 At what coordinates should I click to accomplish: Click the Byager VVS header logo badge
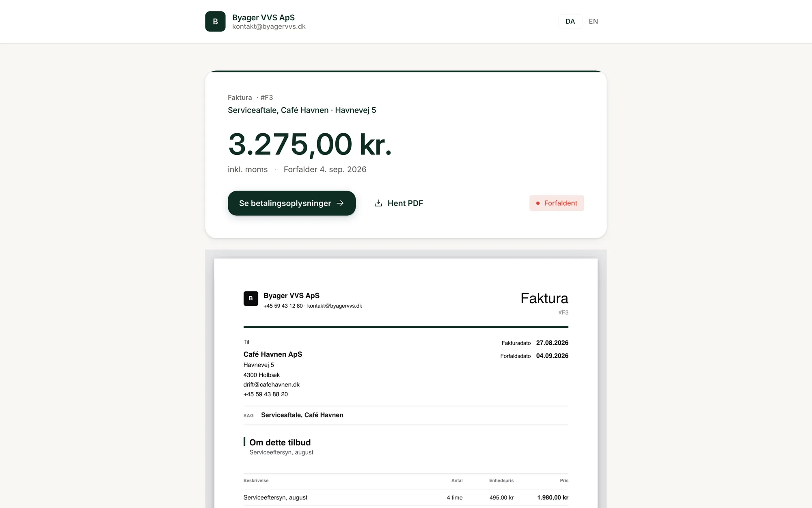click(x=215, y=22)
